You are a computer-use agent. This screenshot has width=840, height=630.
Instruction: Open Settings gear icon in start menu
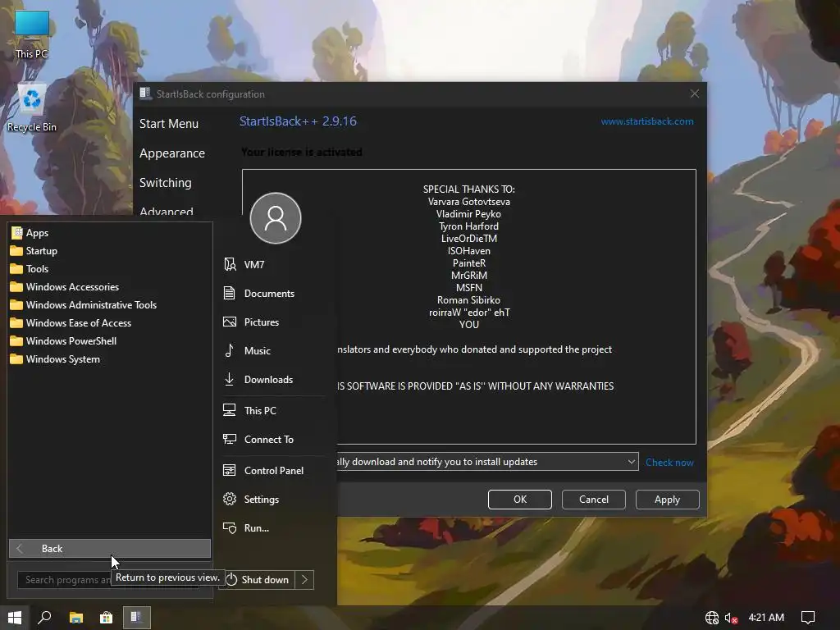pyautogui.click(x=230, y=500)
